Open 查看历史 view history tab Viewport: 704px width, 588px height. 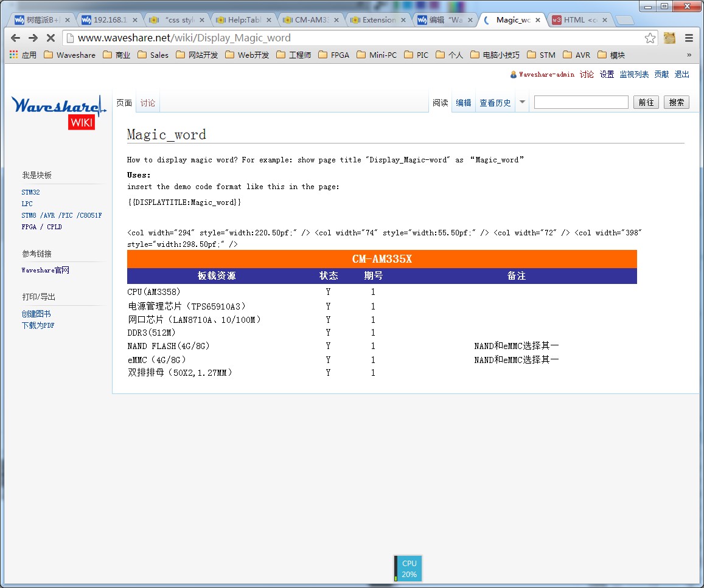pos(495,103)
